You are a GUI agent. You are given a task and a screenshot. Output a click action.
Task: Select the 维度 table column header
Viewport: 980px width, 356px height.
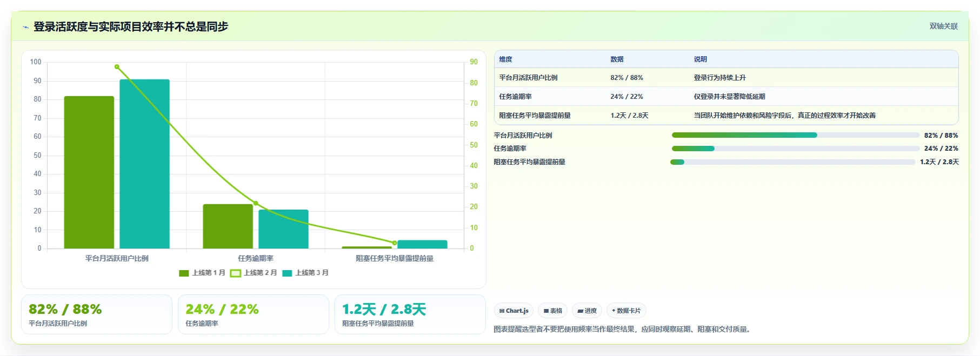(505, 59)
